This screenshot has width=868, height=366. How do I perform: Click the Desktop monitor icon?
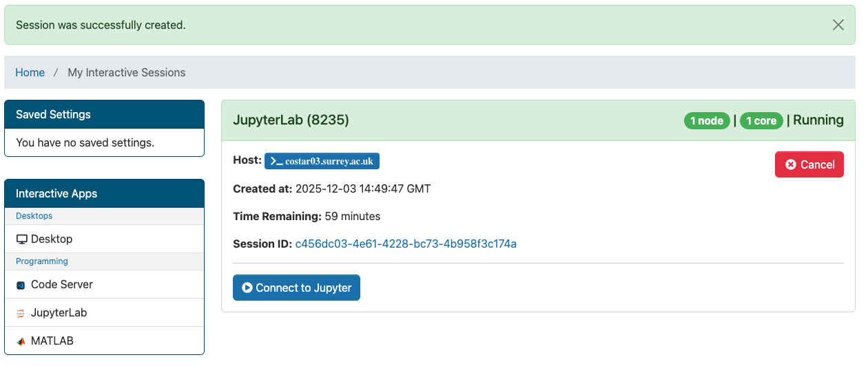(21, 239)
